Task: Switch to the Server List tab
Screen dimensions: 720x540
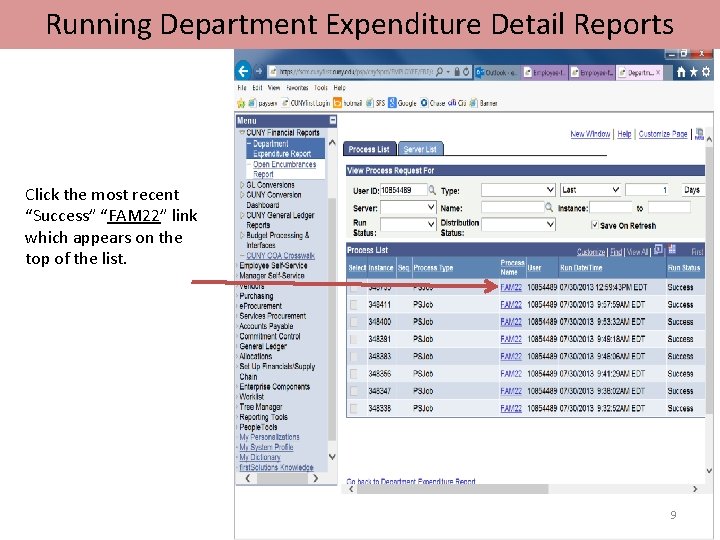Action: coord(420,149)
